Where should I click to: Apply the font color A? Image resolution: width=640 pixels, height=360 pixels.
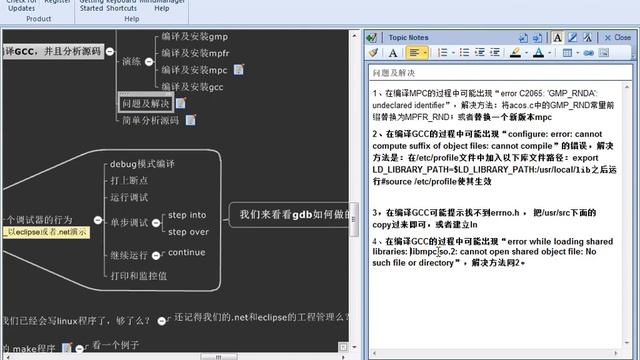pos(538,53)
